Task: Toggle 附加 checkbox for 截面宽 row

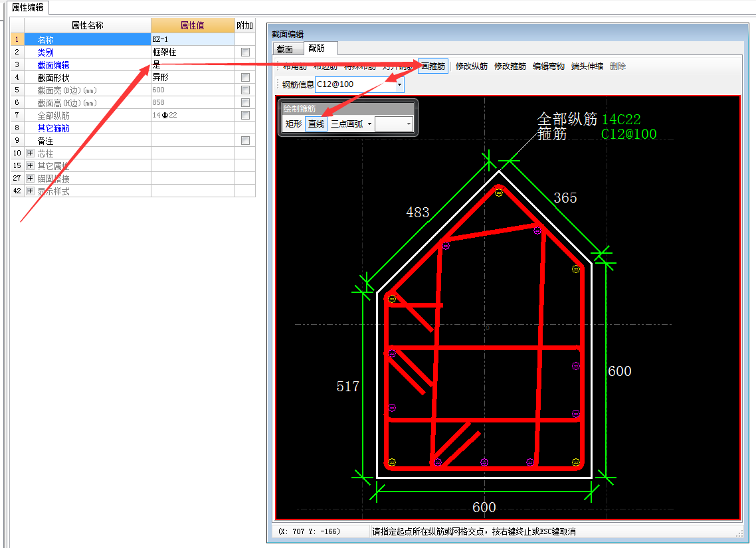Action: coord(245,90)
